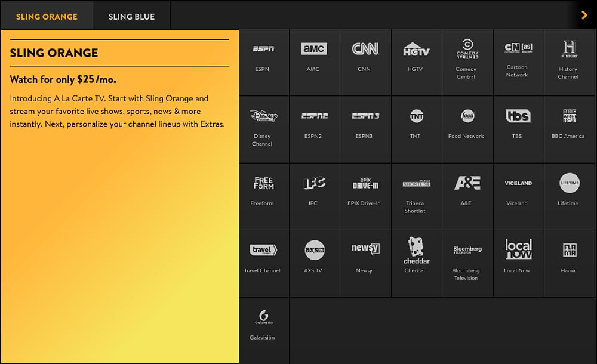Screen dimensions: 597x364
Task: Click the Flama channel logo
Action: (570, 250)
